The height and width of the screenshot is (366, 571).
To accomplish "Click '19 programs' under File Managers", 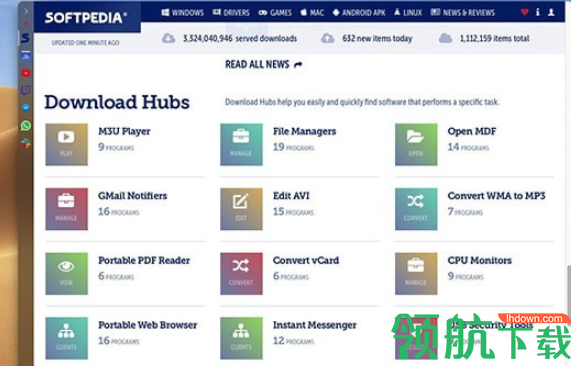I will (294, 147).
